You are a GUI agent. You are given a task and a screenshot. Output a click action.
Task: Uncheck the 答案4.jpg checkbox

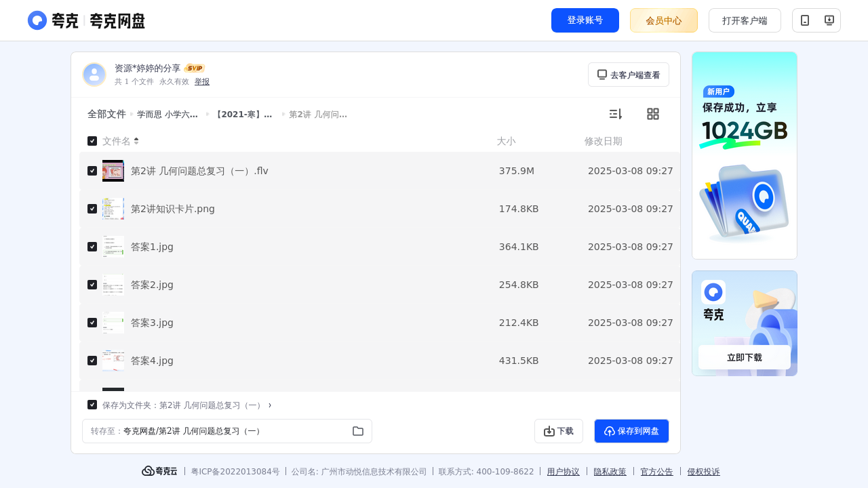click(92, 361)
